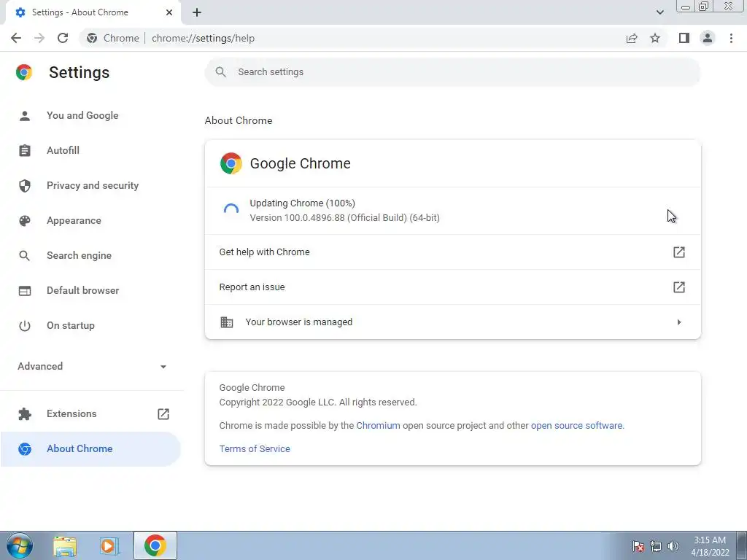747x560 pixels.
Task: Click the share this page icon
Action: (x=632, y=38)
